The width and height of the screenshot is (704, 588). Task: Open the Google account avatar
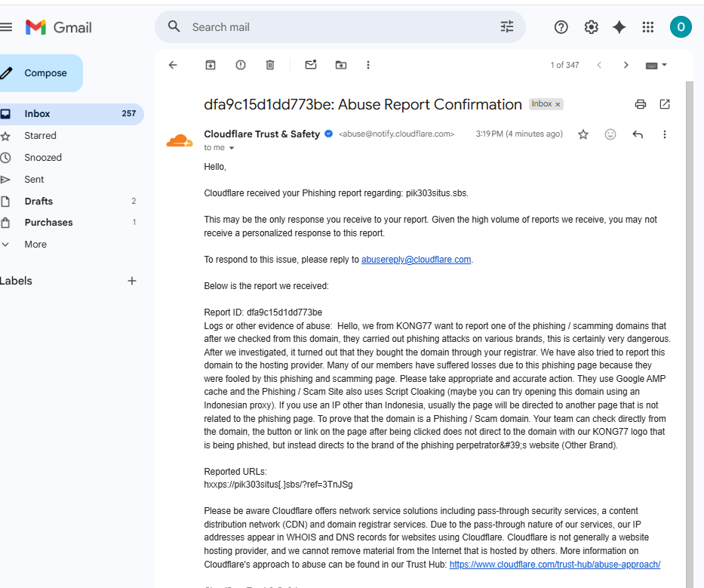tap(681, 27)
